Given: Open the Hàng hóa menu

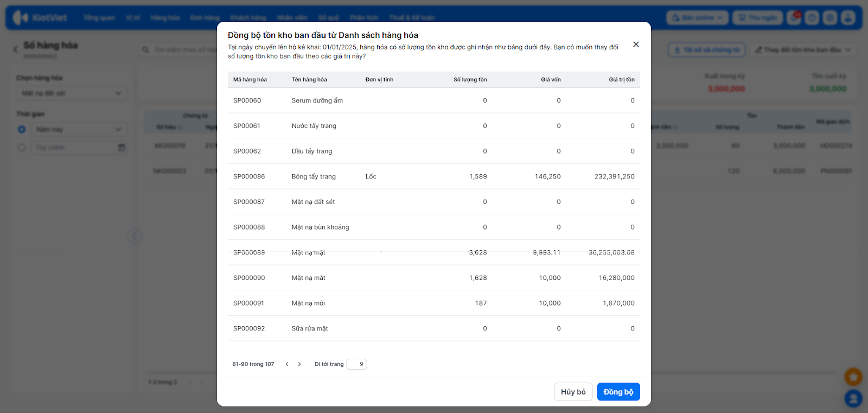Looking at the screenshot, I should (165, 18).
